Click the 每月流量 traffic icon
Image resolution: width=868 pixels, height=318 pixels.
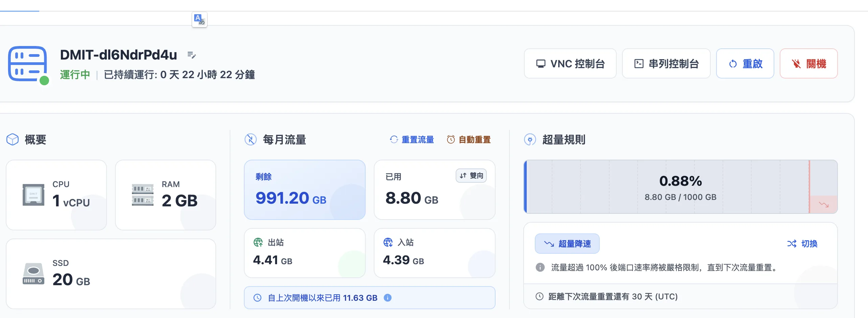pos(250,139)
